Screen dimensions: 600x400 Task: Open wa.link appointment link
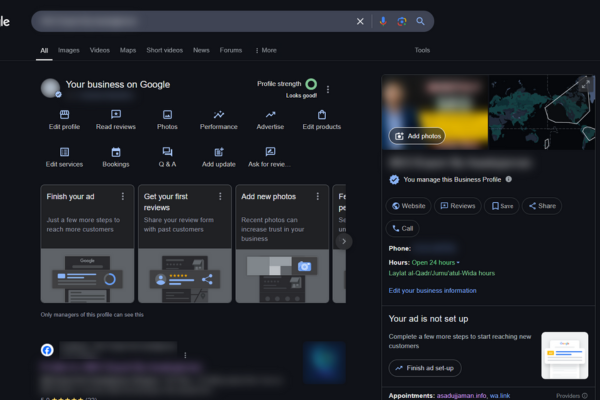tap(500, 395)
